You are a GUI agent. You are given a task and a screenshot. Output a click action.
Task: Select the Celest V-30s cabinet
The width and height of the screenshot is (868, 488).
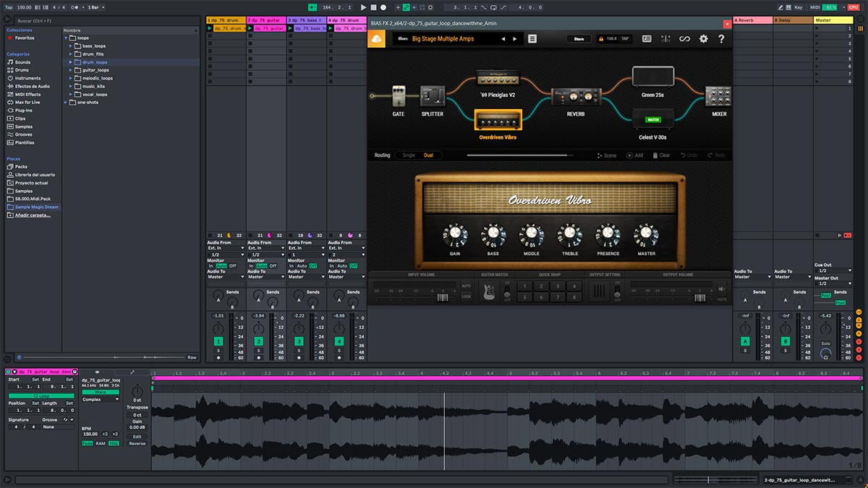653,119
